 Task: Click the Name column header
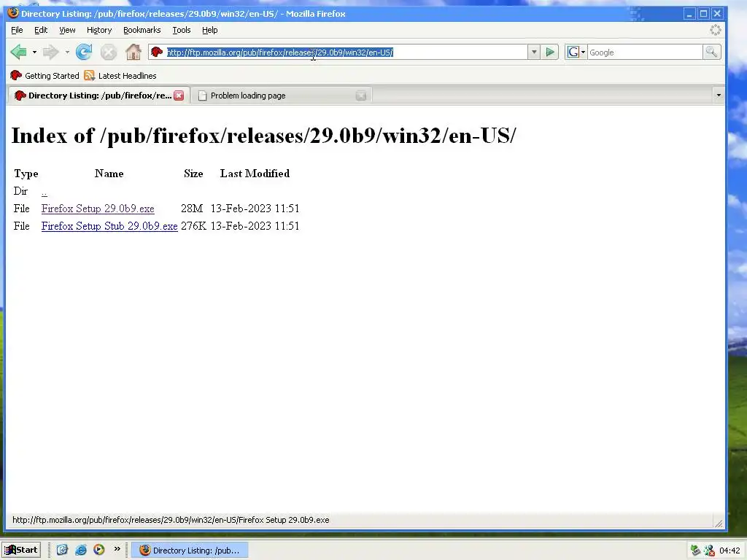[x=109, y=174]
